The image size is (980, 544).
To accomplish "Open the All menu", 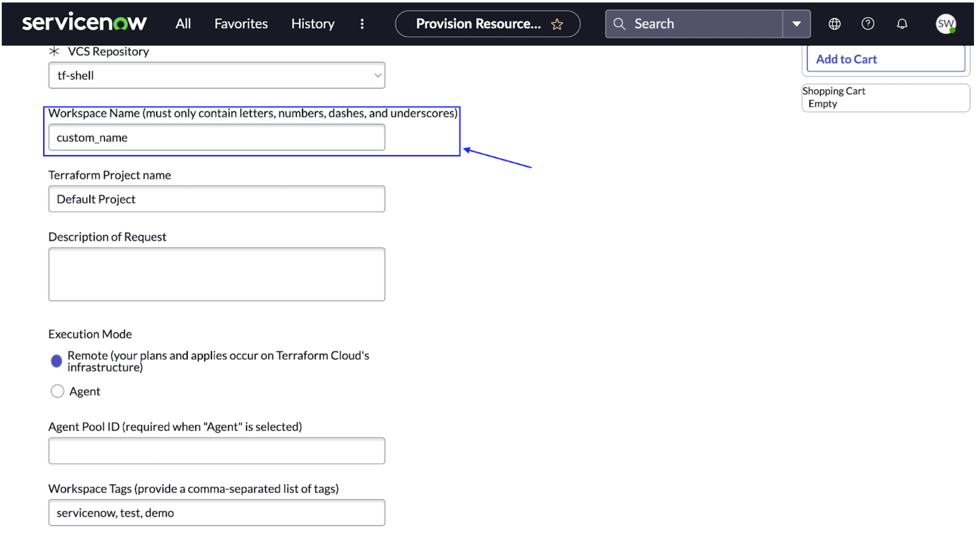I will (x=183, y=24).
